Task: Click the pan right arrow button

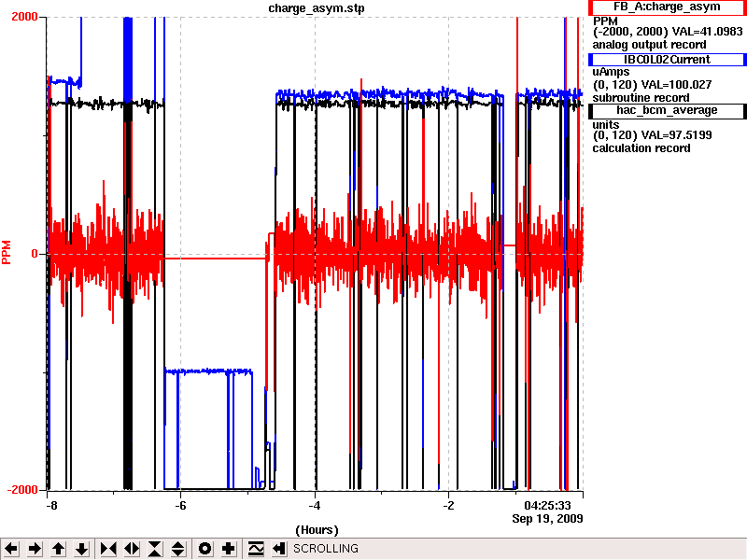Action: click(x=35, y=549)
